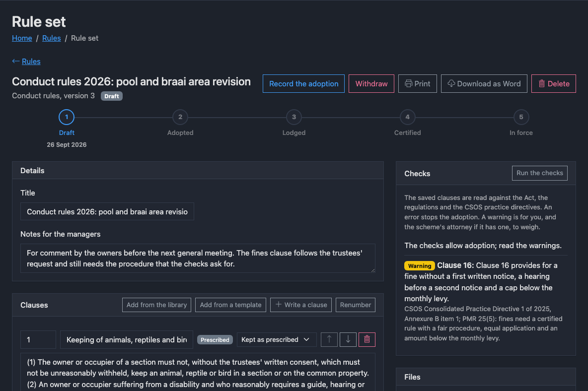Move clause 1 down with arrow icon
Viewport: 588px width, 391px height.
(x=348, y=339)
